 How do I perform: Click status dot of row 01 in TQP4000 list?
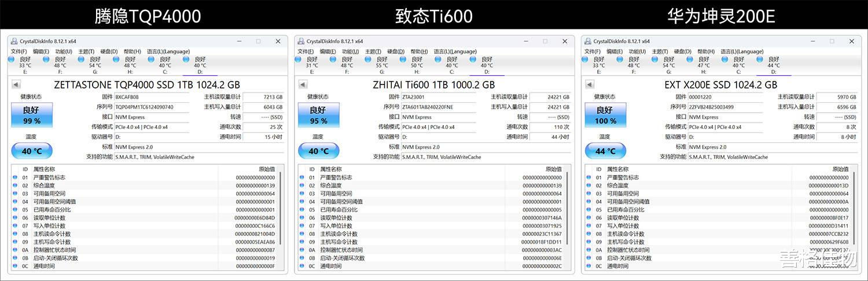coord(15,178)
